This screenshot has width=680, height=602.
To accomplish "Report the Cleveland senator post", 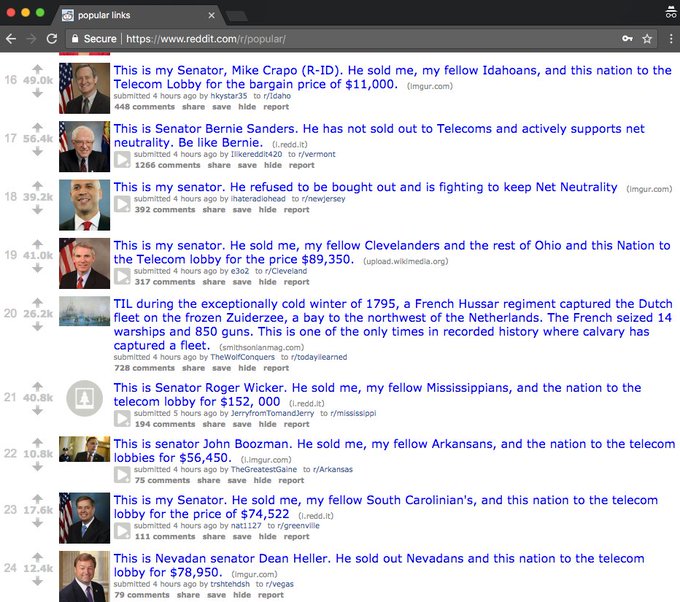I will pyautogui.click(x=297, y=282).
